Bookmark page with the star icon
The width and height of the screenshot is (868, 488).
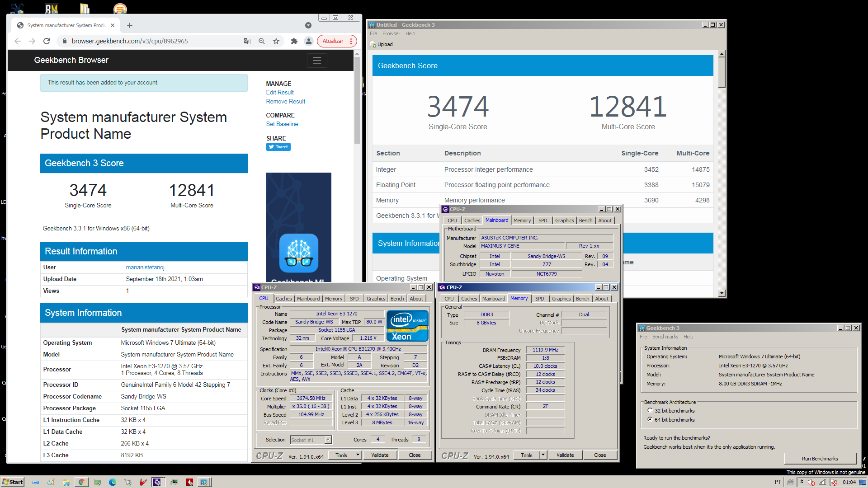tap(276, 41)
